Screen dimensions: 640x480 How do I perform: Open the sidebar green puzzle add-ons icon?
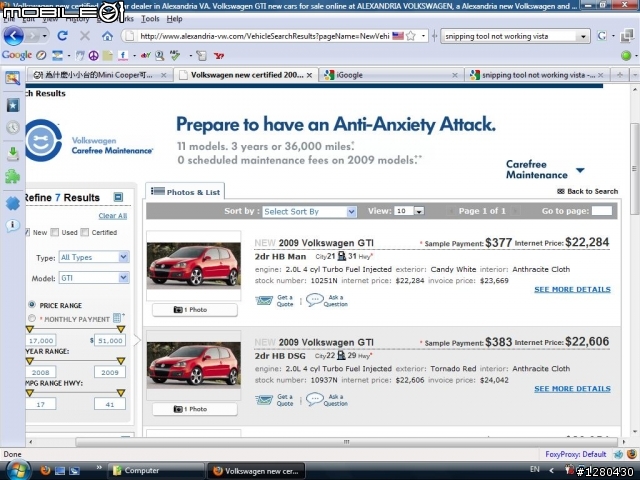13,177
